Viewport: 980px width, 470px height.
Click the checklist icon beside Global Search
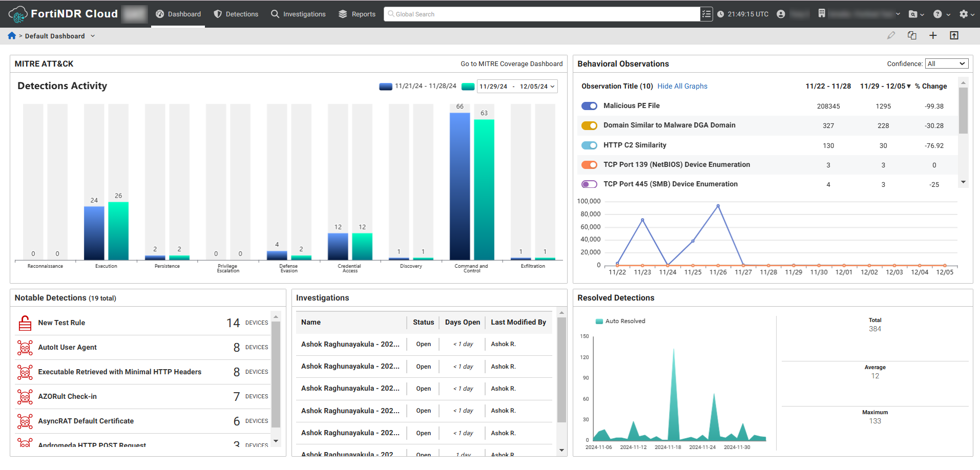tap(706, 14)
